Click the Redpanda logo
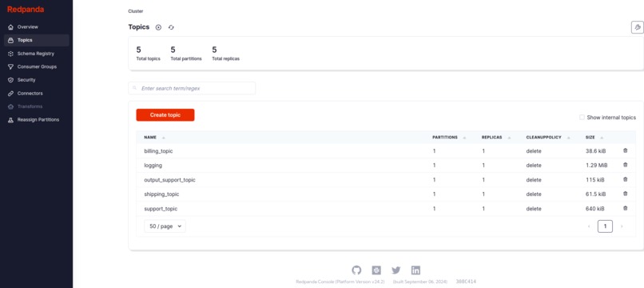 pyautogui.click(x=26, y=10)
